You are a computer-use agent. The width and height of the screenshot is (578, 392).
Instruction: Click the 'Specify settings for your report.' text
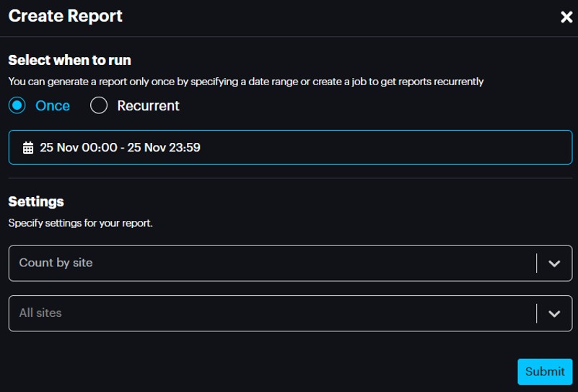pyautogui.click(x=81, y=223)
